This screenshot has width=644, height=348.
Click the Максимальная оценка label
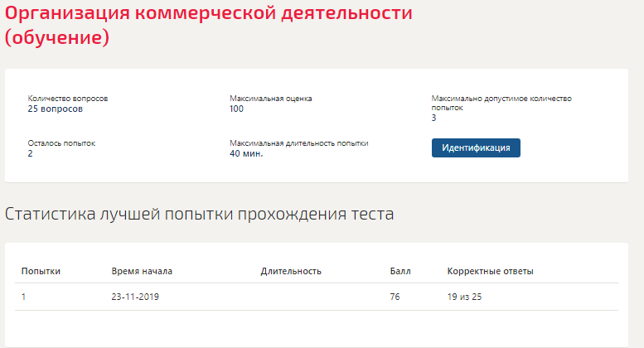(271, 99)
